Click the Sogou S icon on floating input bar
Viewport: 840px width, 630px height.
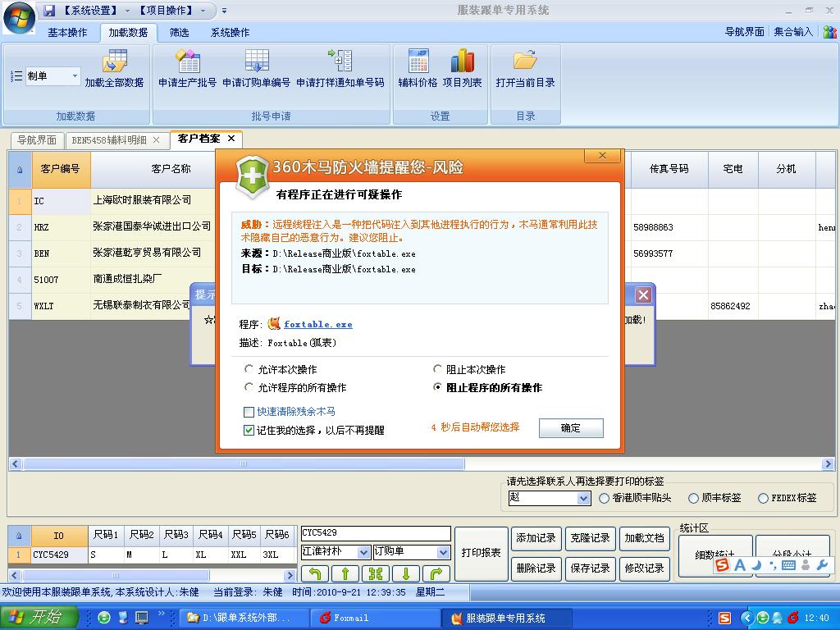coord(722,564)
